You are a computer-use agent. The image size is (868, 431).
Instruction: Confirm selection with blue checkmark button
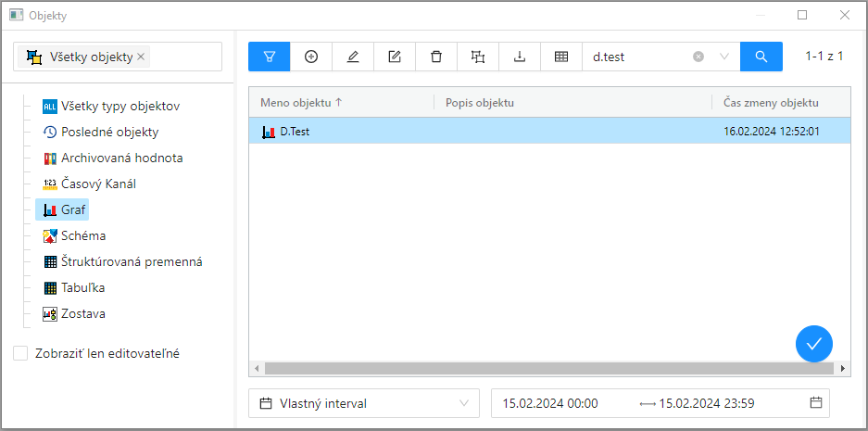[x=813, y=344]
